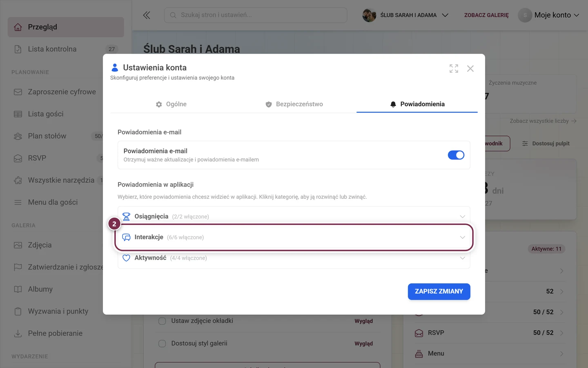Click the hamburger icon for Menu dla gości
Image resolution: width=588 pixels, height=368 pixels.
click(x=18, y=202)
